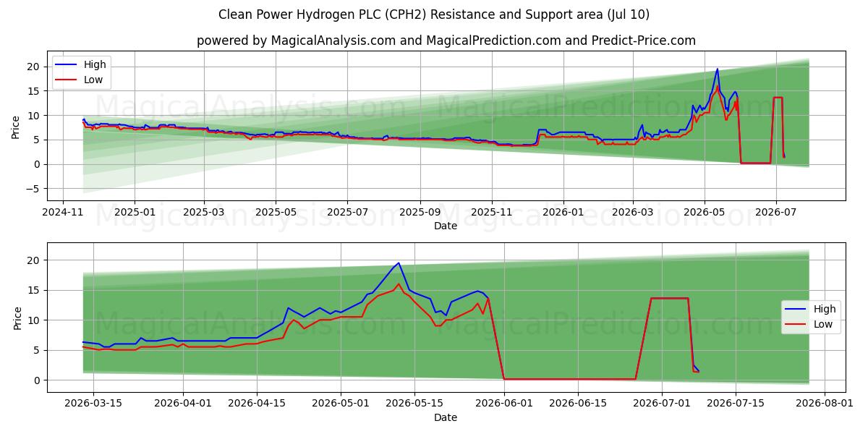Viewport: 868px width, 434px height.
Task: Click the '2025-05' x-axis label in the top chart
Action: (276, 213)
